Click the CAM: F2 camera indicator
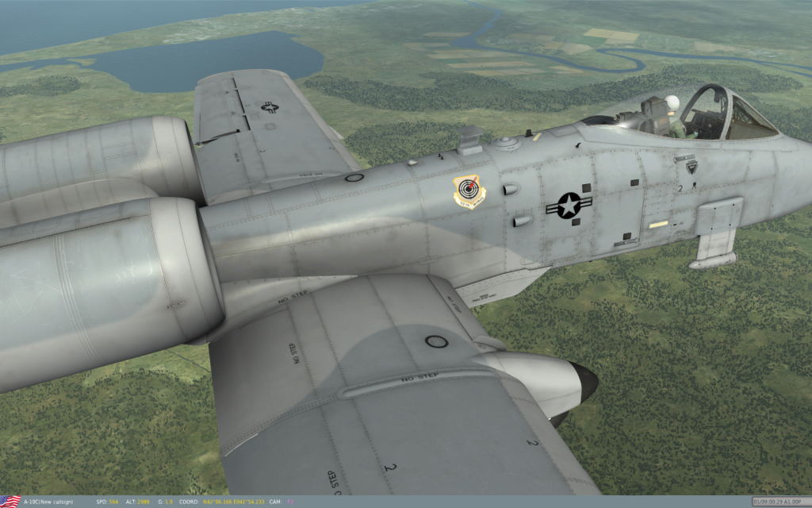This screenshot has height=508, width=812. 281,500
